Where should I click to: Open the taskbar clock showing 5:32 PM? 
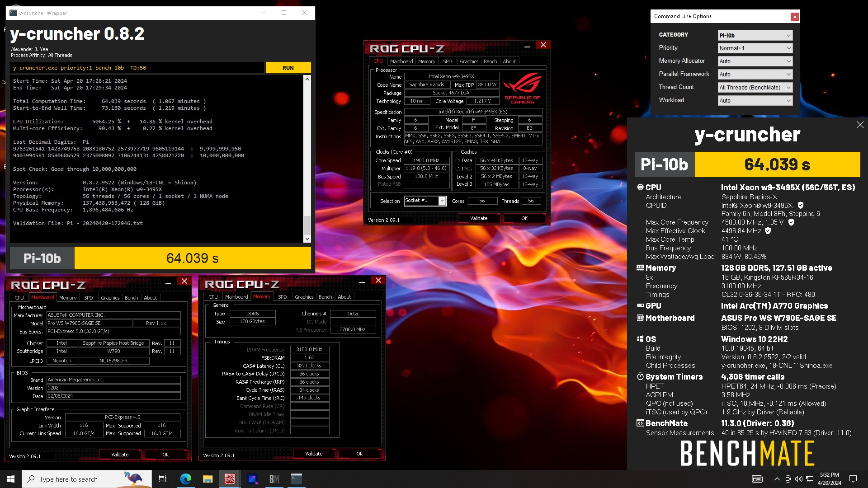coord(829,479)
